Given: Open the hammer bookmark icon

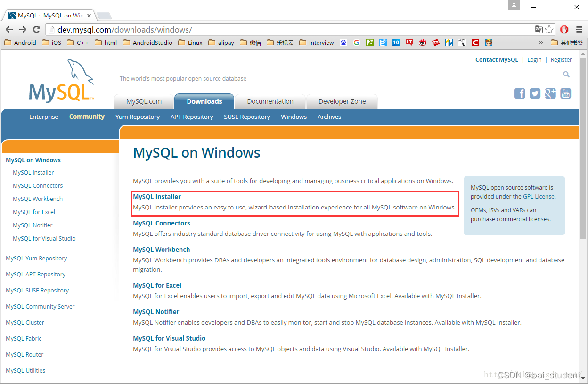Looking at the screenshot, I should click(x=462, y=42).
